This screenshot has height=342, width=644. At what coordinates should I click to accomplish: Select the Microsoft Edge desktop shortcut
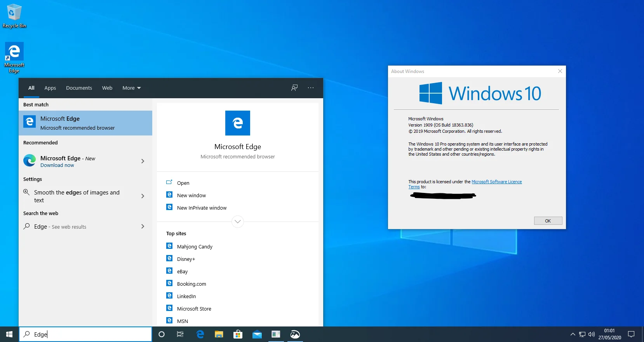click(14, 57)
